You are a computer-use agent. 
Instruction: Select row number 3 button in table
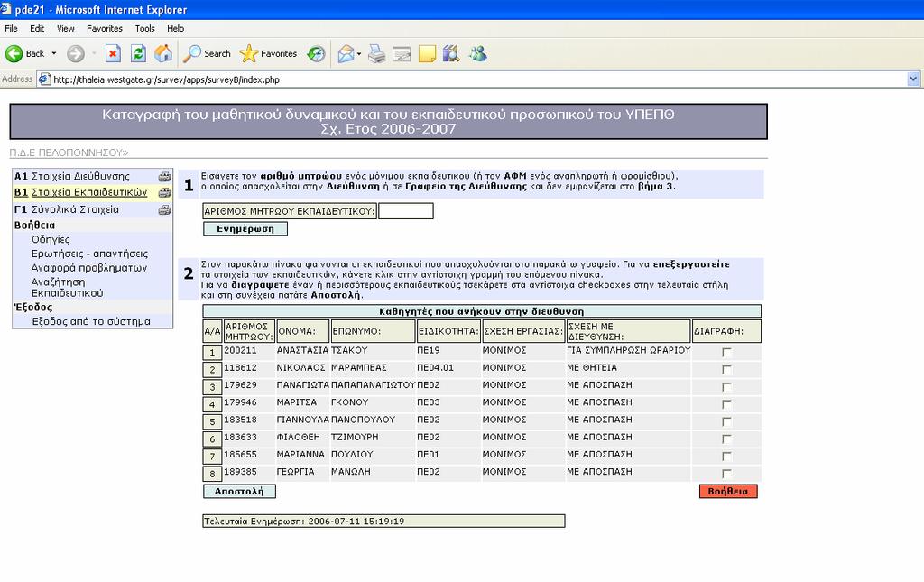[212, 387]
